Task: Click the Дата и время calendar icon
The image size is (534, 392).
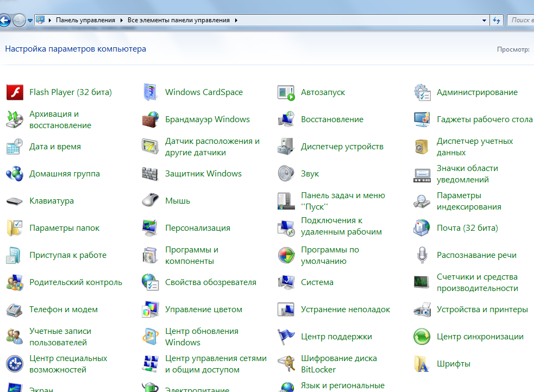Action: coord(15,147)
